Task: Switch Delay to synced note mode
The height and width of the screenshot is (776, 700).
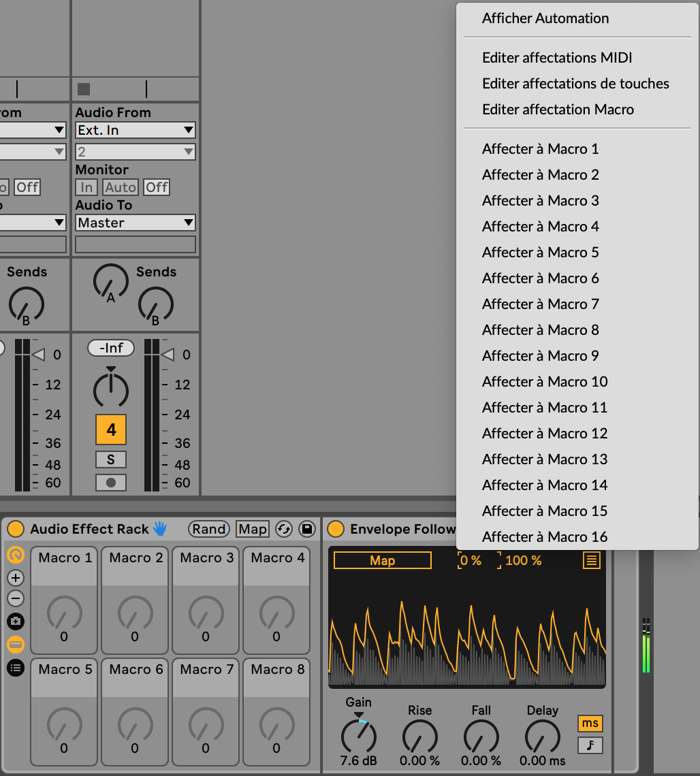Action: tap(590, 745)
